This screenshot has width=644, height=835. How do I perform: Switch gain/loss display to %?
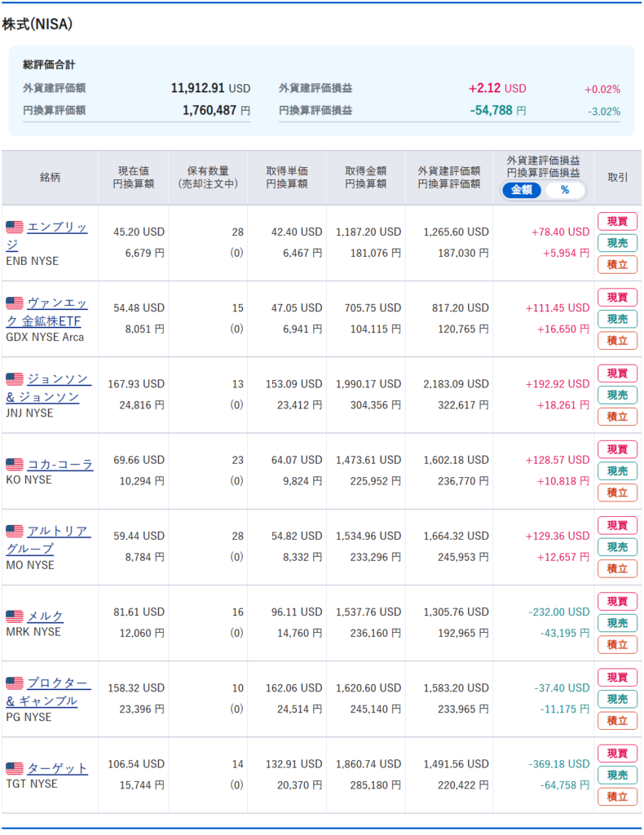pos(565,190)
